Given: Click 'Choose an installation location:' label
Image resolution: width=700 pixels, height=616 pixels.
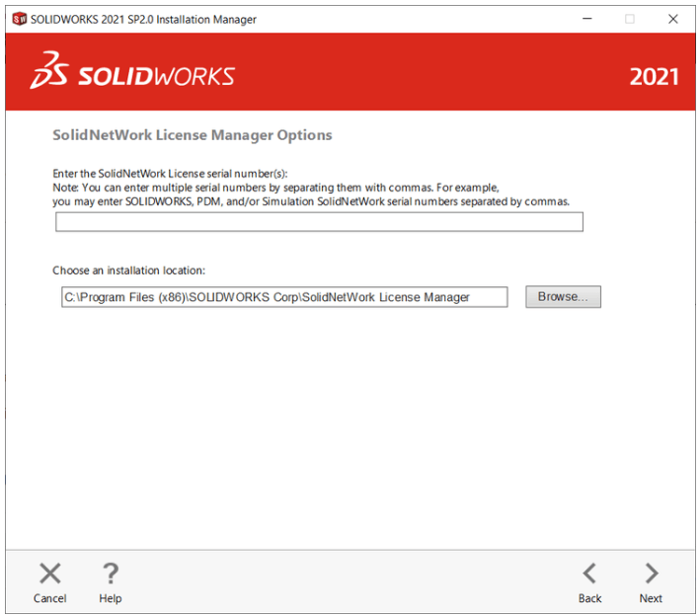Looking at the screenshot, I should tap(129, 270).
